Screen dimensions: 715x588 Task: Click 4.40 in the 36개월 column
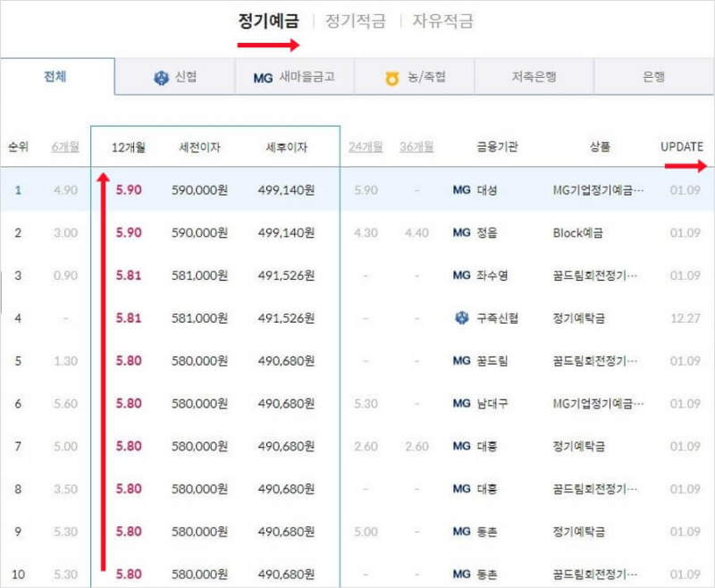pyautogui.click(x=416, y=233)
